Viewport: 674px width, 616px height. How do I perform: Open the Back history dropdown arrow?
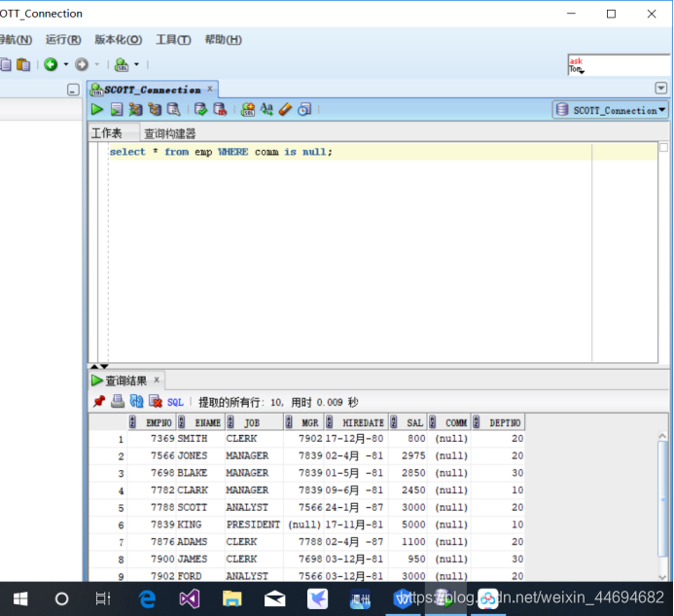coord(66,64)
